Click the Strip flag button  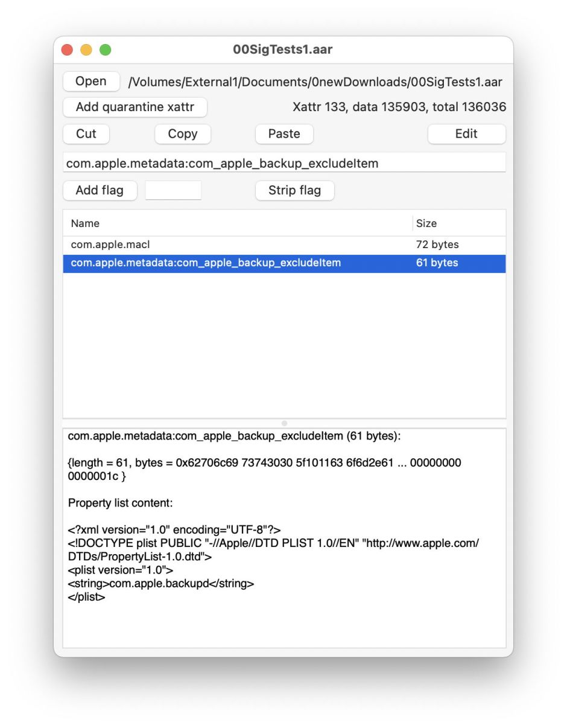point(294,190)
